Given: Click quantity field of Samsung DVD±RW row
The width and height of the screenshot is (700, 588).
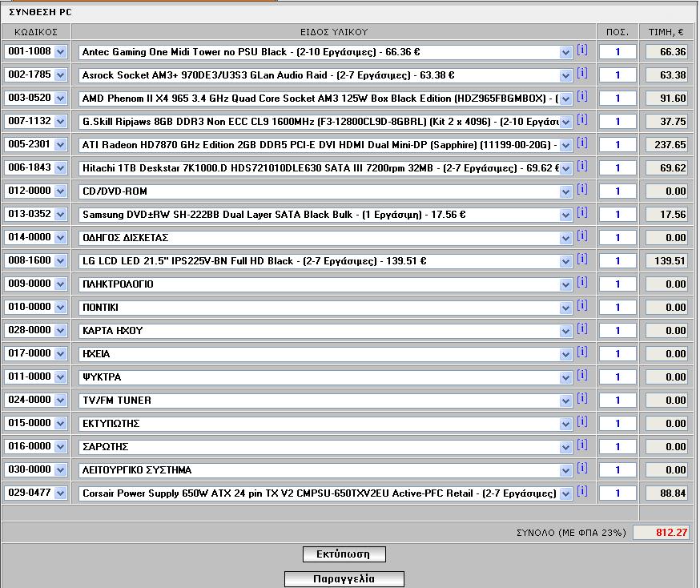Looking at the screenshot, I should [618, 215].
